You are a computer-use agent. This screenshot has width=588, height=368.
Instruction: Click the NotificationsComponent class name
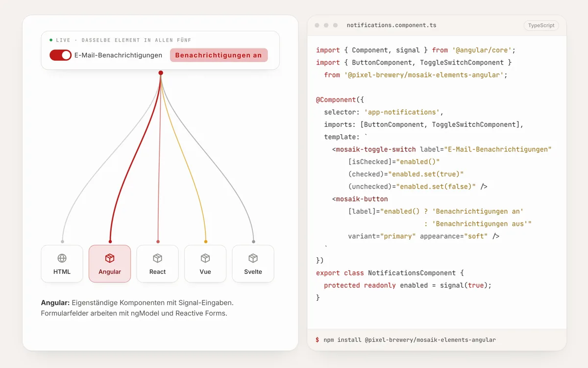[x=412, y=272]
